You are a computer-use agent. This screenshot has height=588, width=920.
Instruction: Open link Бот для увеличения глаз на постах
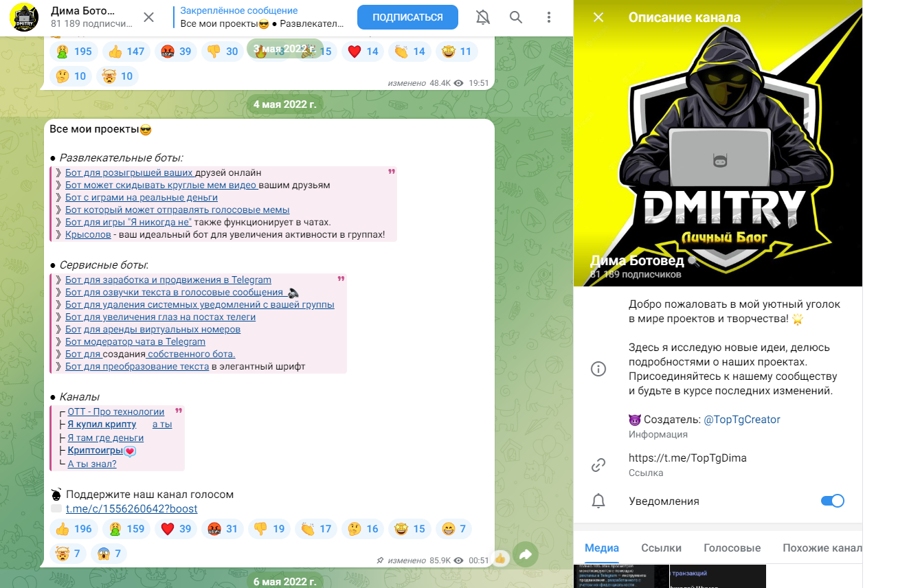tap(160, 317)
